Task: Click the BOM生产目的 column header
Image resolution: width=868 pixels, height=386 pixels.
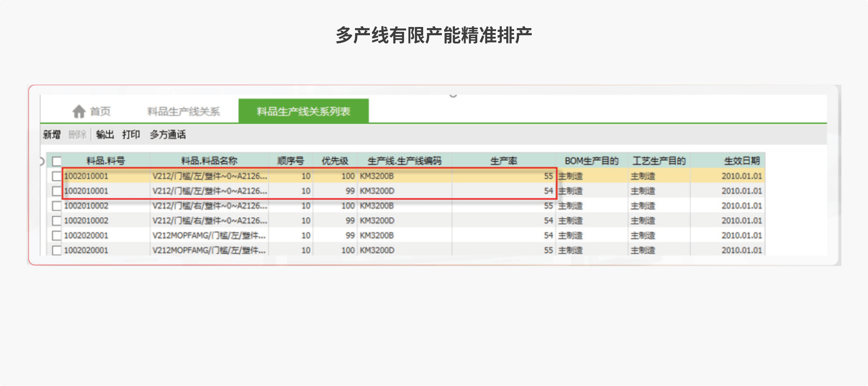Action: [x=591, y=161]
